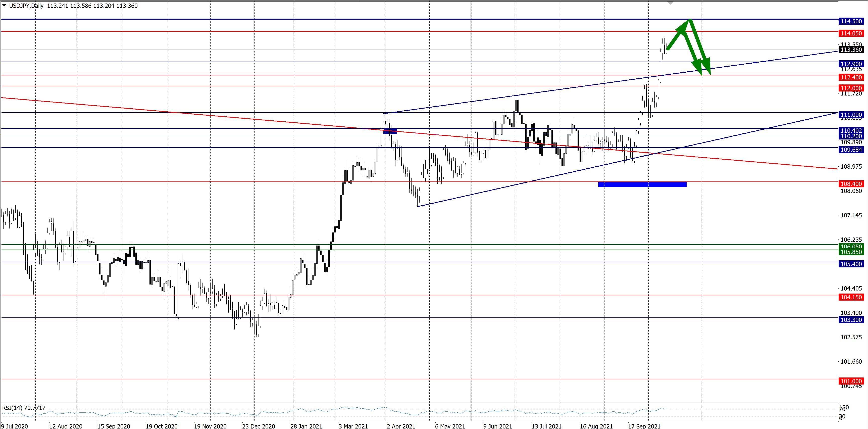The width and height of the screenshot is (868, 429).
Task: Click the blue 105.400 price label
Action: pos(851,264)
